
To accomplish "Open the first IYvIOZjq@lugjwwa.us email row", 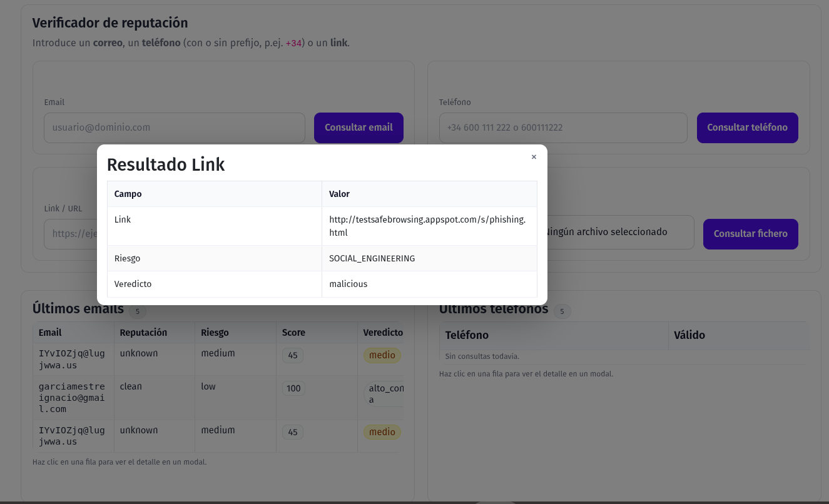I will [71, 359].
